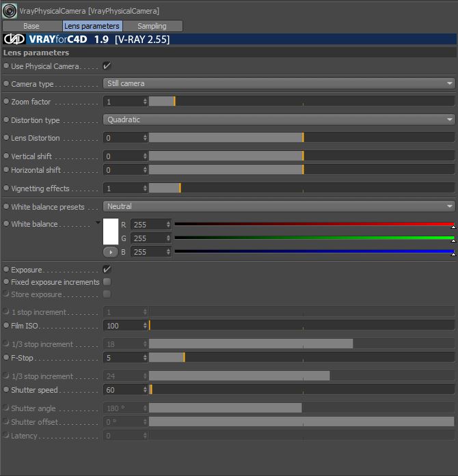
Task: Click the Shutter speed keyframe dot
Action: click(6, 389)
